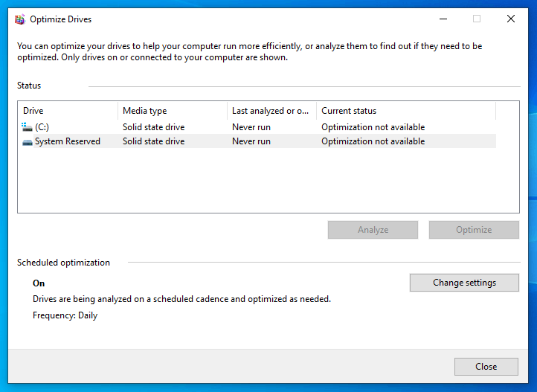Select the (C:) drive row label
The image size is (537, 392).
click(42, 127)
